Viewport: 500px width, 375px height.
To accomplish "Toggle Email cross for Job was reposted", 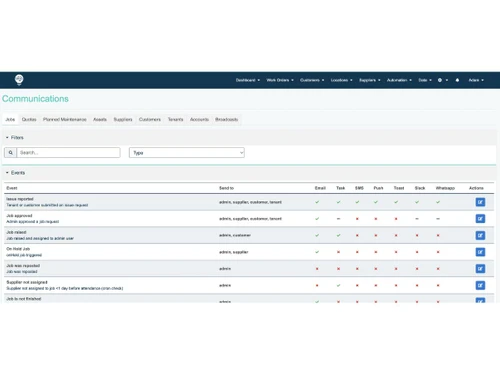I will click(317, 269).
